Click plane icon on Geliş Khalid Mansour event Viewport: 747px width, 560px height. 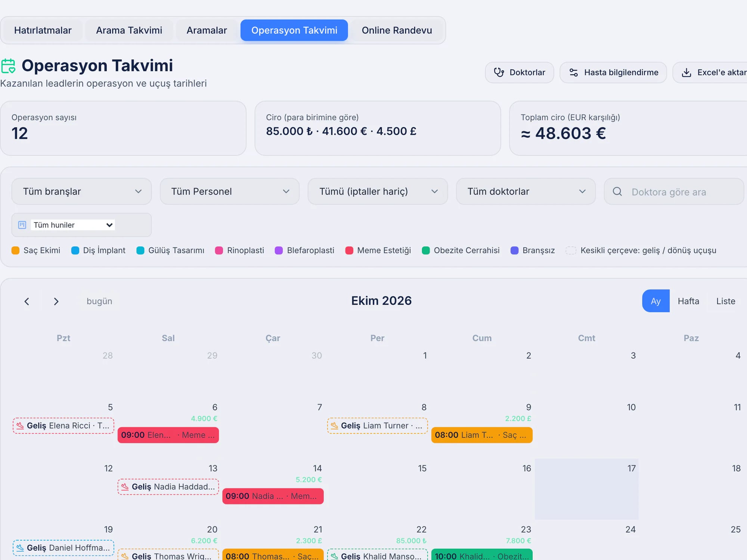coord(334,556)
